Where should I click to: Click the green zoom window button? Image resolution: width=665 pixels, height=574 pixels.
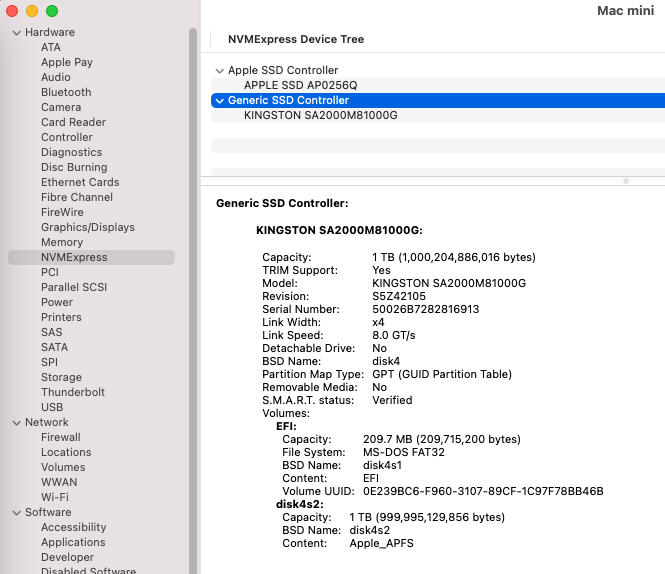(x=52, y=11)
